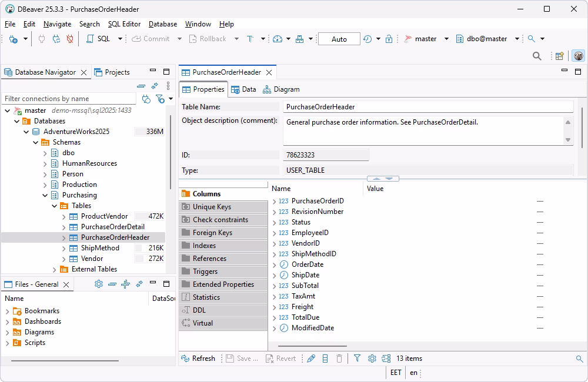Toggle Link with Editor in Navigator

(155, 86)
